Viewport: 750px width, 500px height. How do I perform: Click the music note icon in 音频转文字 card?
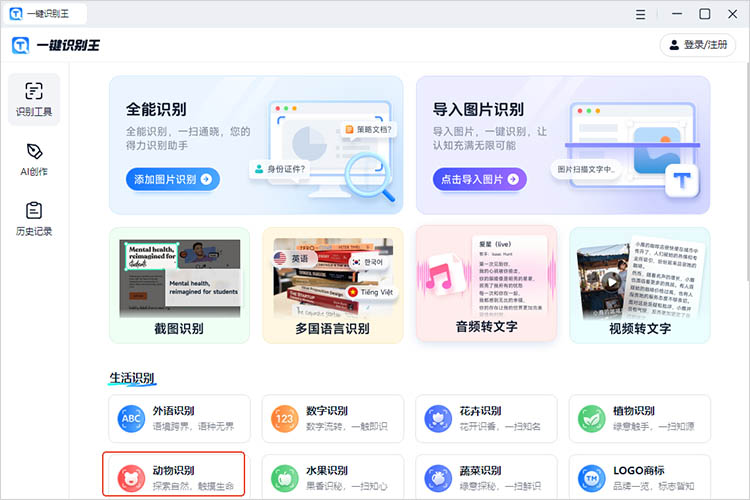[440, 276]
